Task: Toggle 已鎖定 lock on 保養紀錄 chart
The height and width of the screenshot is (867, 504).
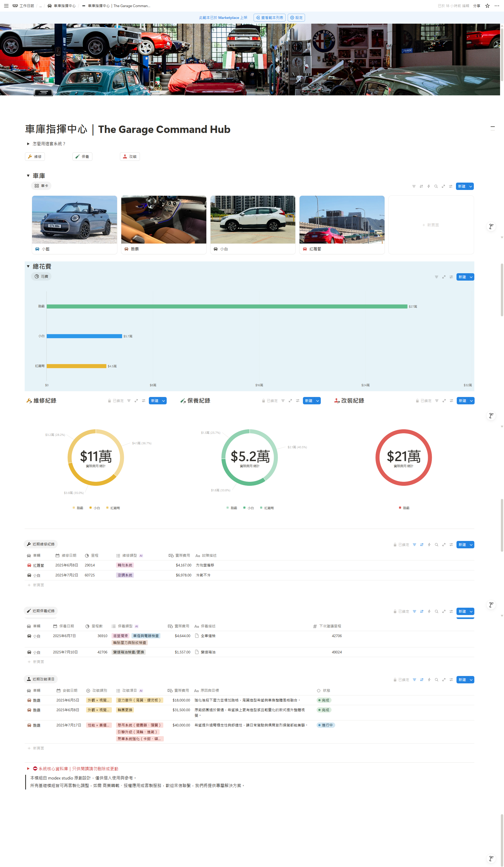Action: pos(270,401)
